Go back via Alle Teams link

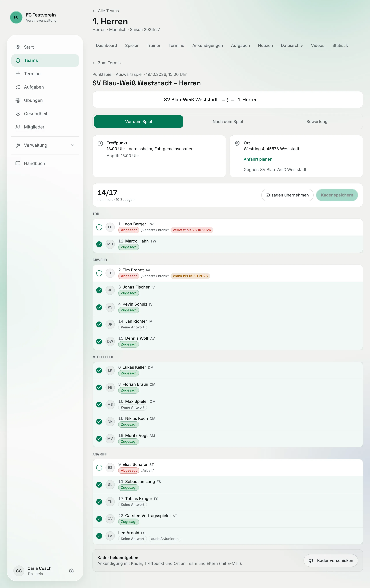[x=106, y=11]
